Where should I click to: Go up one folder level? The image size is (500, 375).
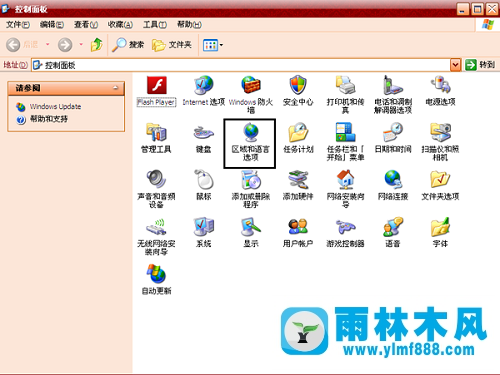tap(97, 45)
